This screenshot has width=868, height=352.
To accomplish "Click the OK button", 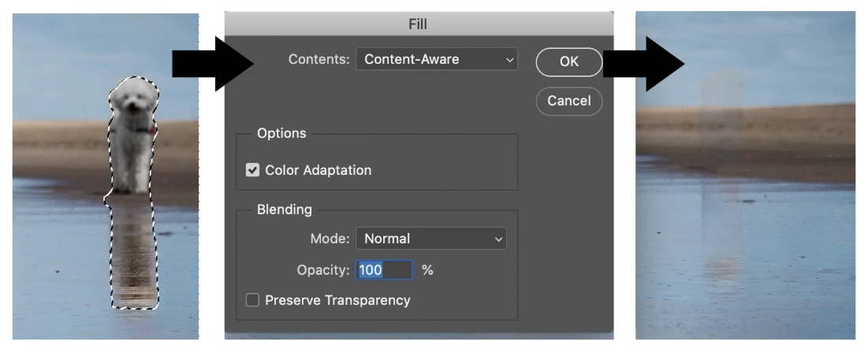I will pos(568,62).
